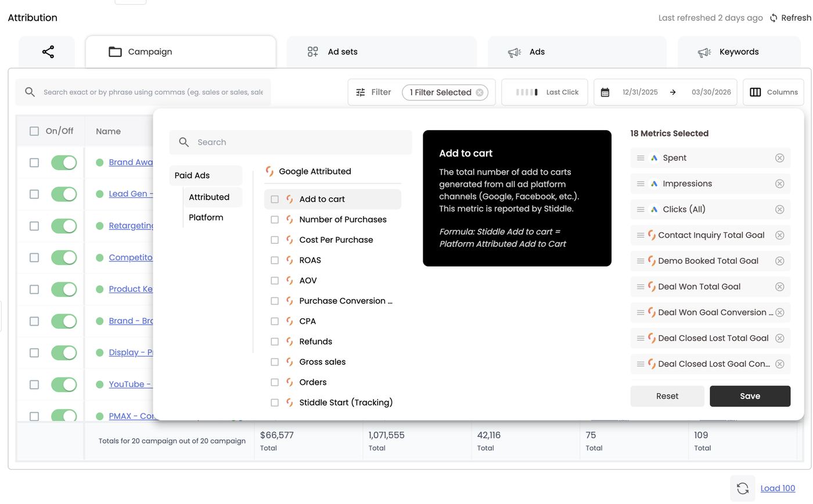Check the Number of Purchases metric

tap(275, 219)
